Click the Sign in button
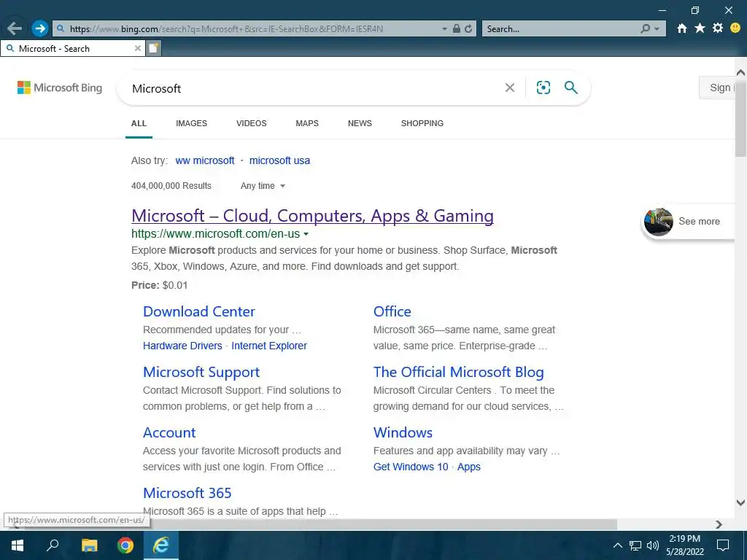 click(717, 87)
